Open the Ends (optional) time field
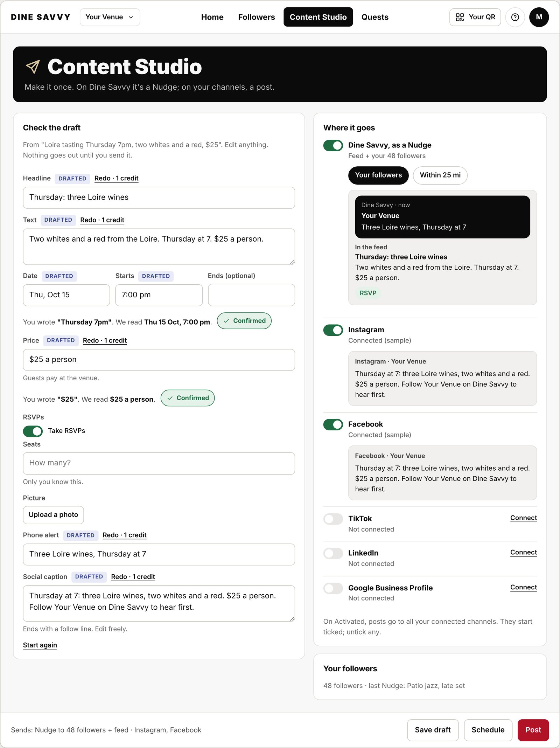 251,295
